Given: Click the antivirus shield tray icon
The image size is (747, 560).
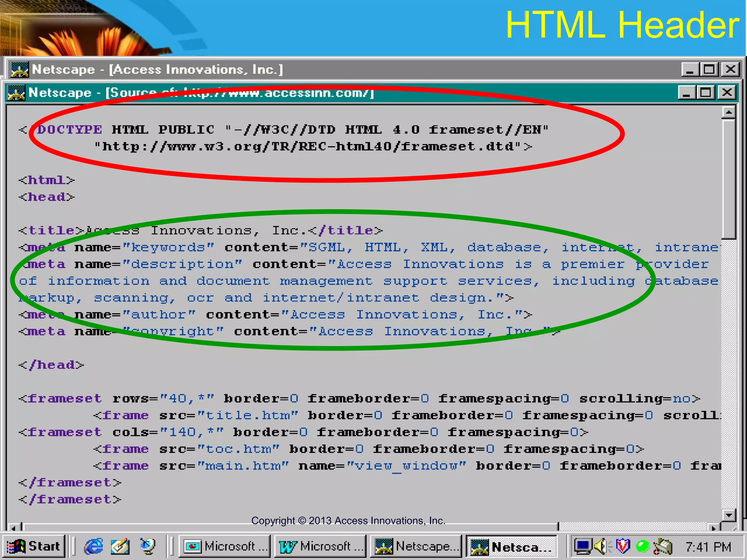Looking at the screenshot, I should (623, 546).
